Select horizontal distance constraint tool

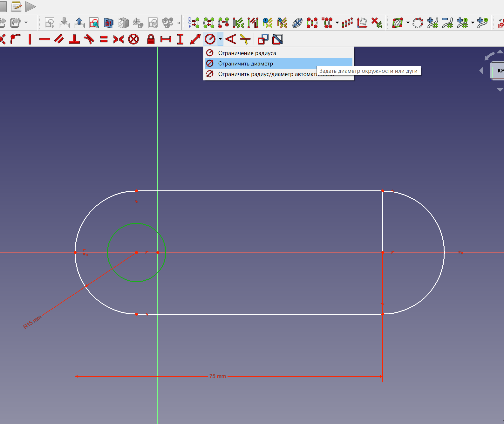point(166,39)
